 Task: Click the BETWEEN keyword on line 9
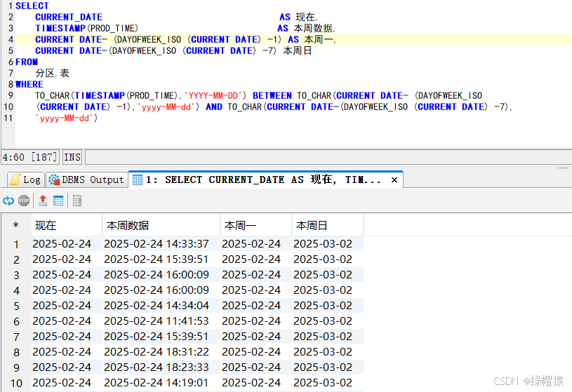[x=272, y=95]
